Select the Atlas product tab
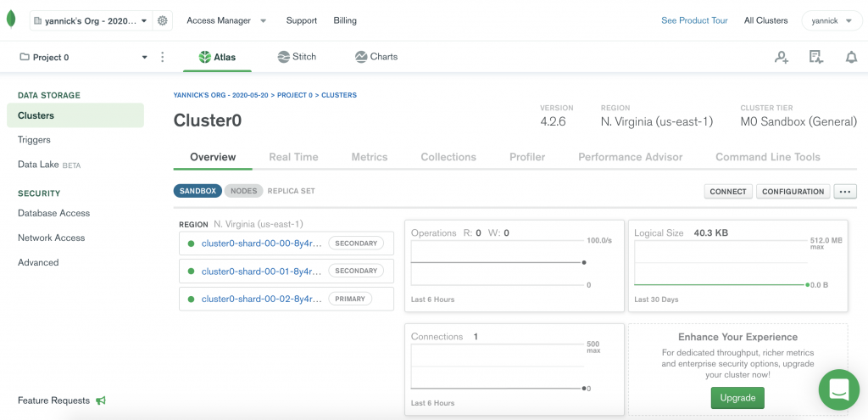 pyautogui.click(x=217, y=57)
